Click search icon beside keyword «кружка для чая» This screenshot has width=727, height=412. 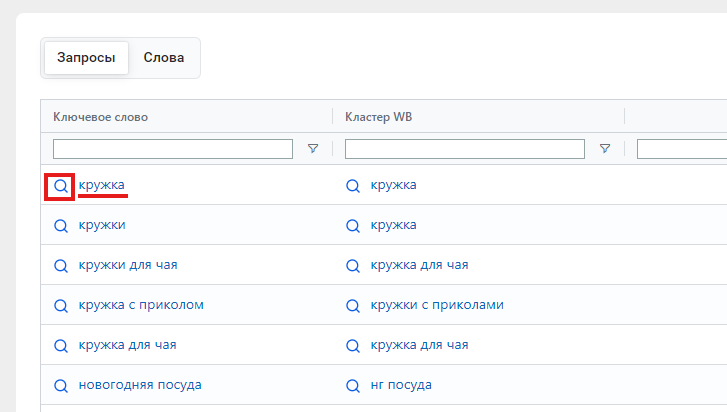[61, 345]
